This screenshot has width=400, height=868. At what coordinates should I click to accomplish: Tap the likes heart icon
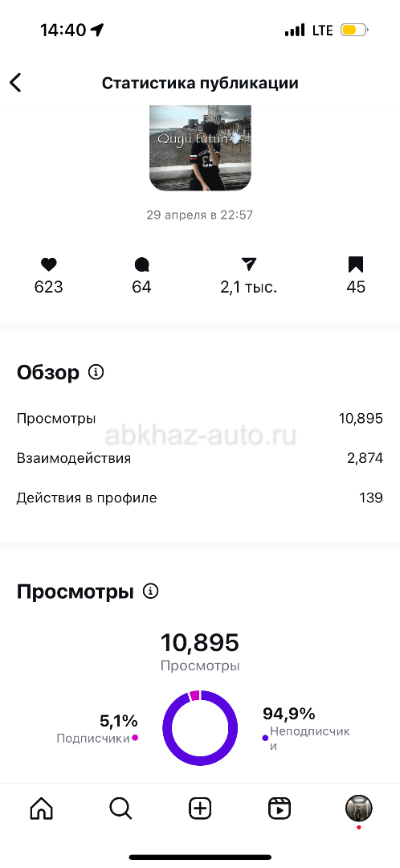coord(49,264)
